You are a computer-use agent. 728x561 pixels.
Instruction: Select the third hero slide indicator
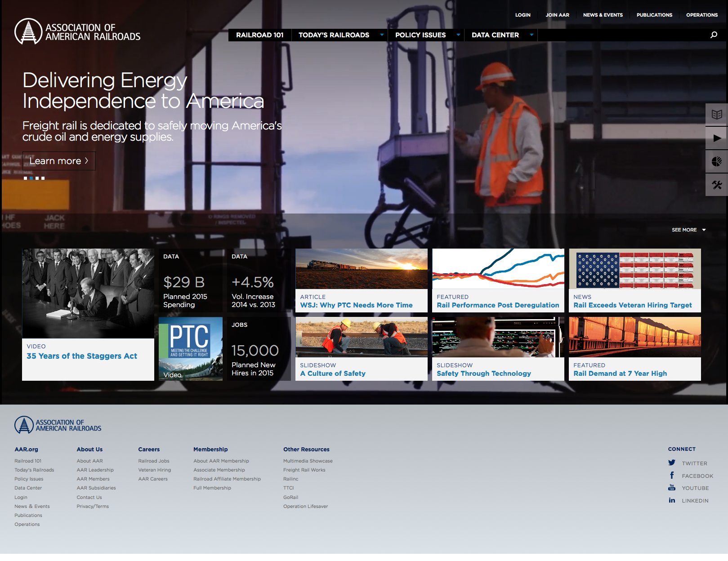pyautogui.click(x=37, y=178)
